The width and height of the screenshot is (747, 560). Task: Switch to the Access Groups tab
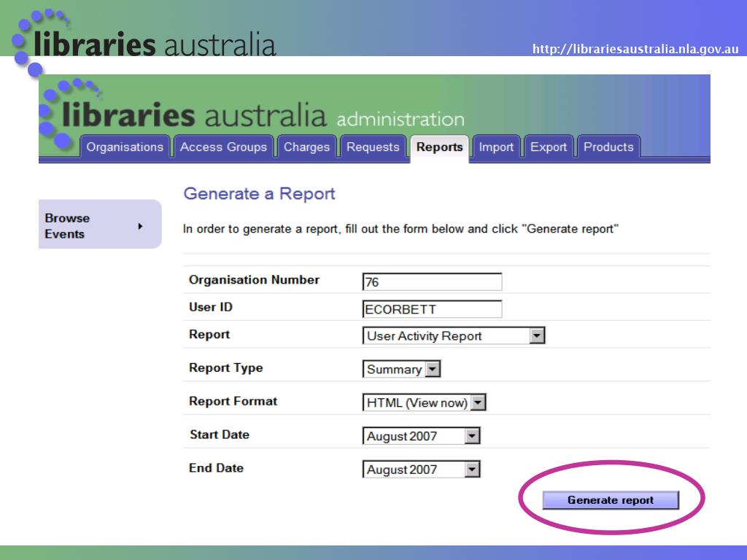point(223,147)
